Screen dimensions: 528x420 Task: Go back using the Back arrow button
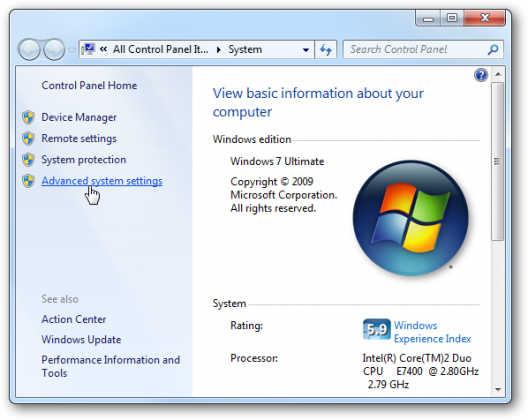pos(29,50)
